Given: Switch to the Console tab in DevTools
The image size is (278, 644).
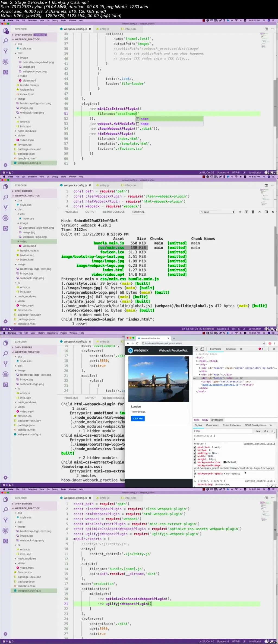Looking at the screenshot, I should pos(231,349).
